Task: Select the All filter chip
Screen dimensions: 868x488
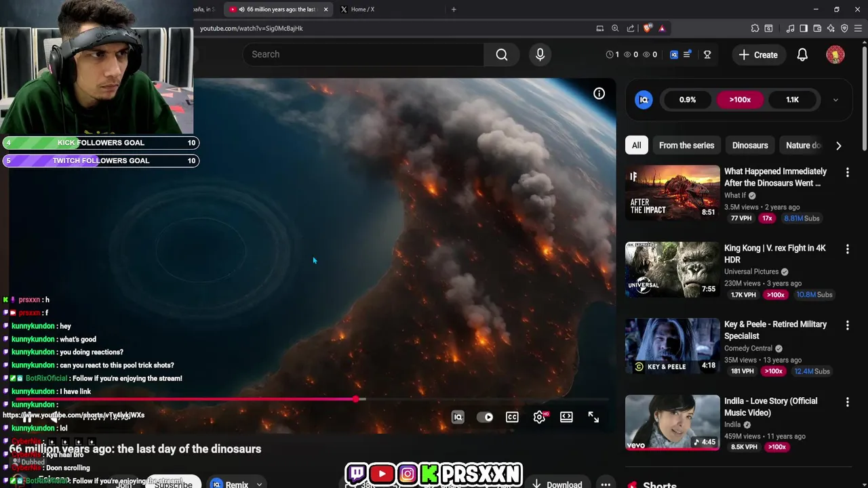Action: (x=636, y=145)
